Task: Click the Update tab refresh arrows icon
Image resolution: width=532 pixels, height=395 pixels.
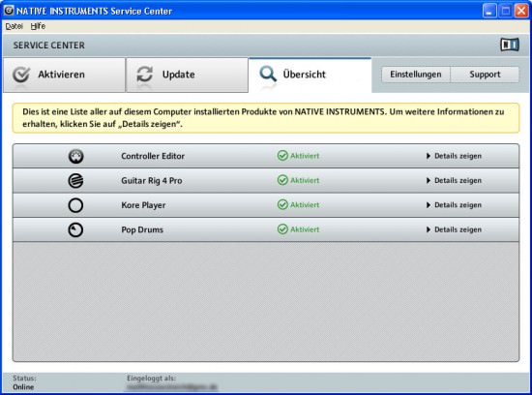Action: click(144, 74)
